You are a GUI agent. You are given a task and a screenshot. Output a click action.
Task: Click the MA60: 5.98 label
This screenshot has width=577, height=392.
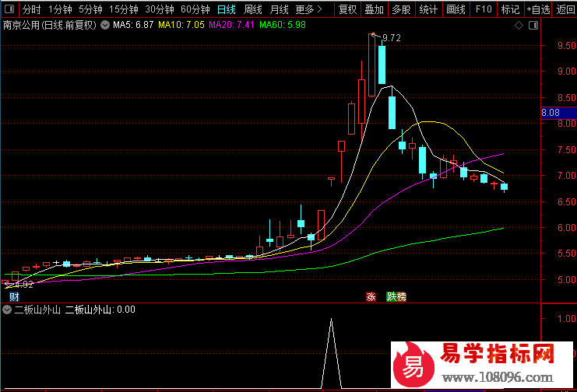(x=282, y=25)
